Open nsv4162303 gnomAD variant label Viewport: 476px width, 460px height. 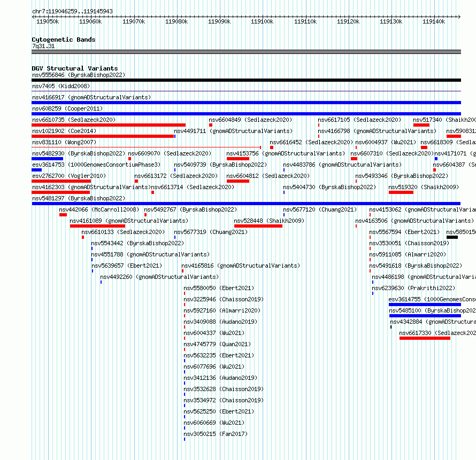[91, 187]
